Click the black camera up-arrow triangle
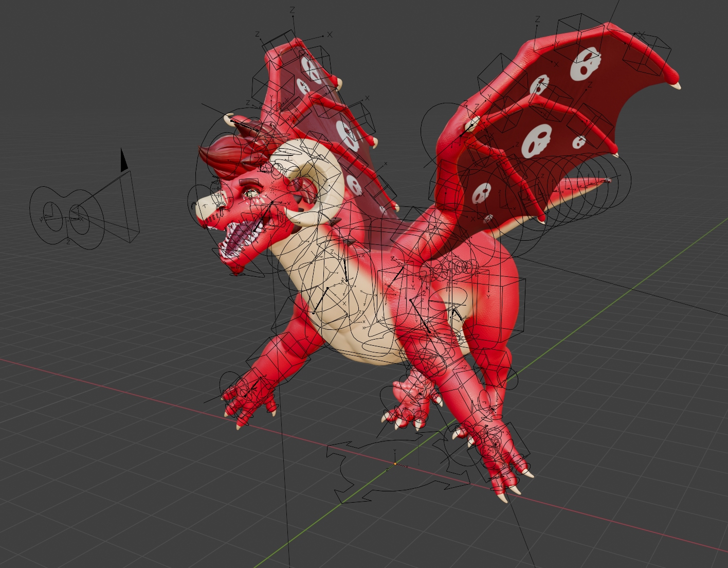 pos(123,161)
